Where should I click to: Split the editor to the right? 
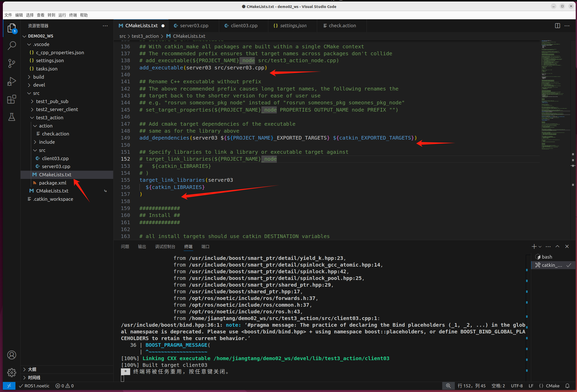click(x=557, y=26)
